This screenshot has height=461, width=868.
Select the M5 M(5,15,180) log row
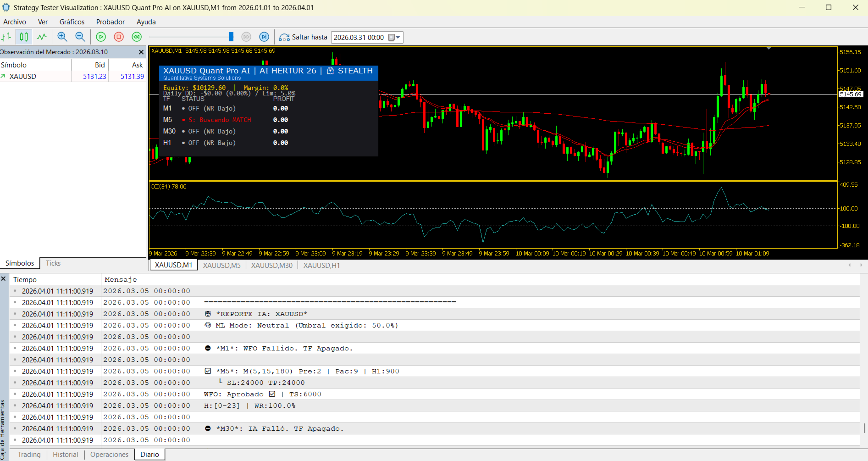click(435, 371)
